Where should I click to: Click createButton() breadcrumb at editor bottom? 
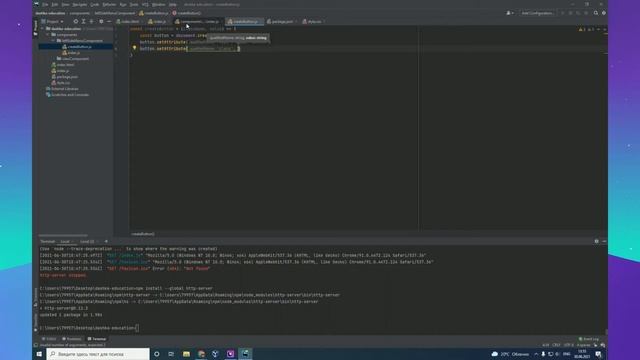(143, 234)
